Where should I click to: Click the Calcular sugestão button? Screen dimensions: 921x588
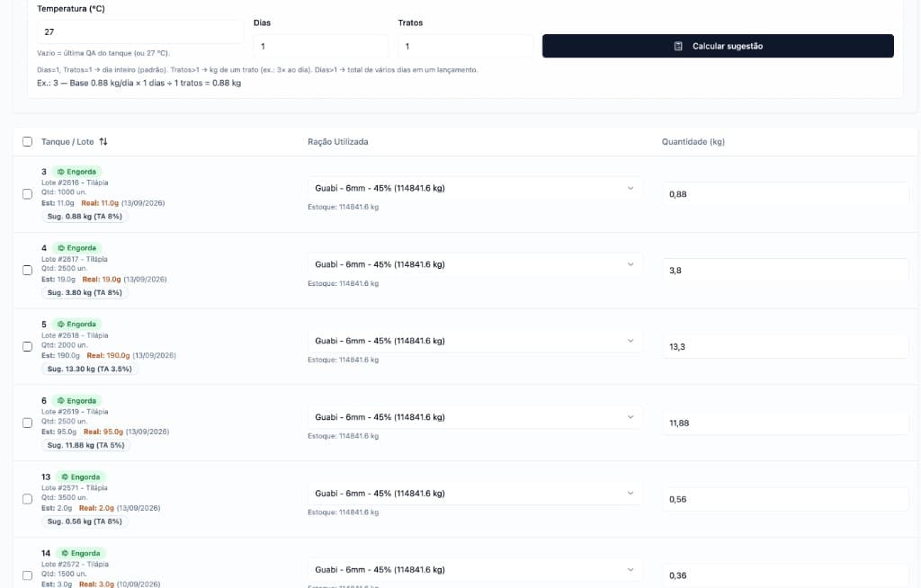(718, 46)
